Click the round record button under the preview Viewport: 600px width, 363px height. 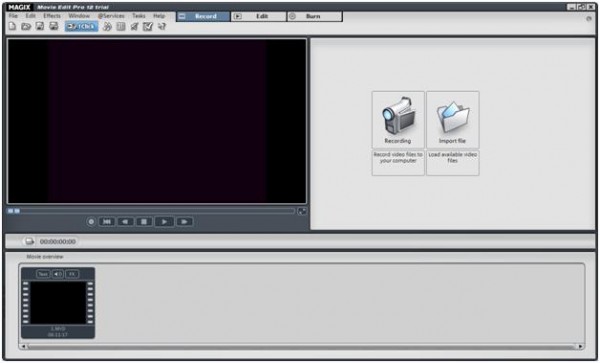[91, 222]
